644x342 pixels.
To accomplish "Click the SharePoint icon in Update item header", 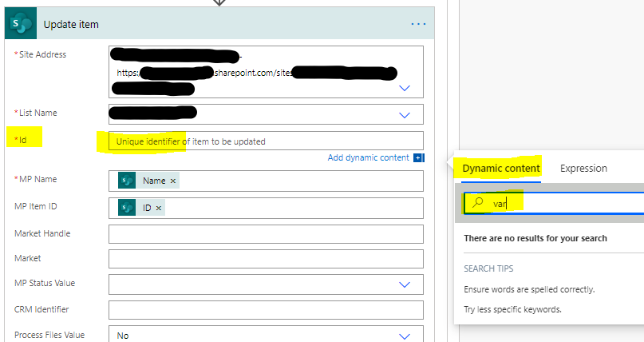I will click(x=21, y=24).
